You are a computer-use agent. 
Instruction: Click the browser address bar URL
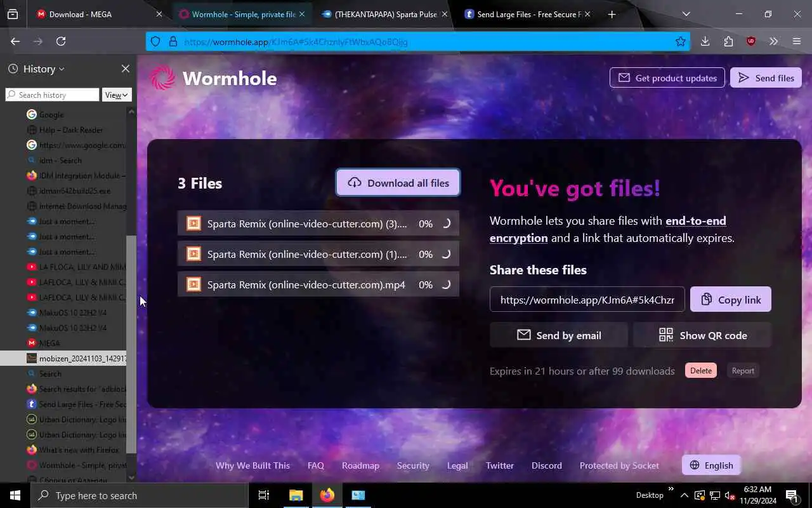[x=419, y=41]
